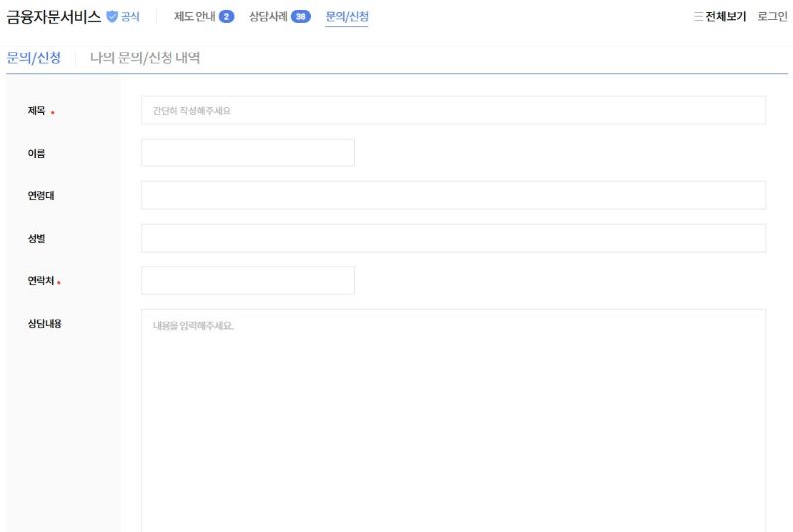Go home via the 금융자문서비스 logo

(54, 17)
